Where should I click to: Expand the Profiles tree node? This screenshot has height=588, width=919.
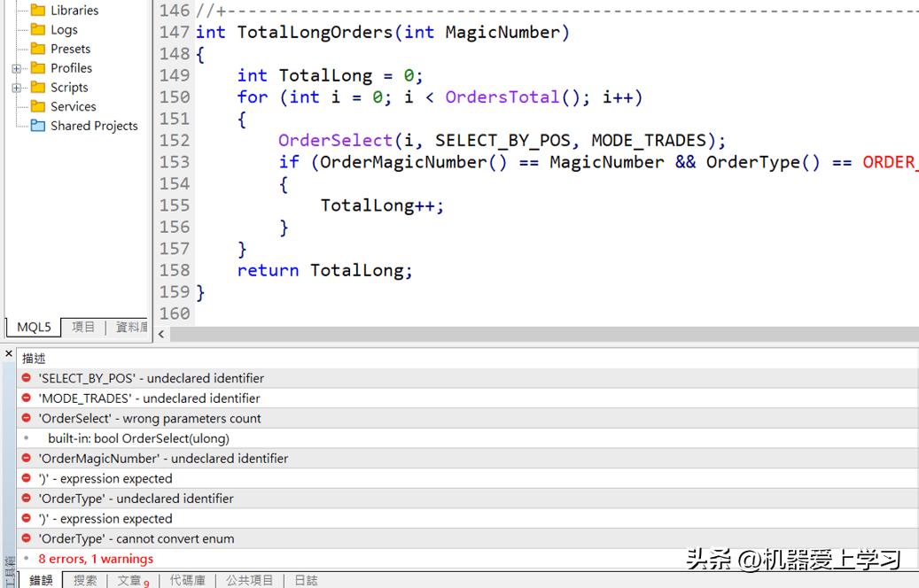tap(17, 68)
